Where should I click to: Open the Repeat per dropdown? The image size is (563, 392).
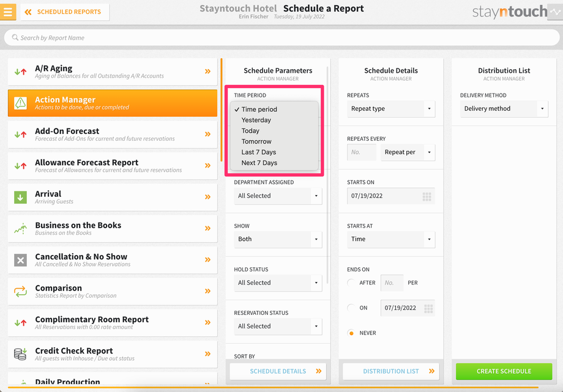click(408, 152)
